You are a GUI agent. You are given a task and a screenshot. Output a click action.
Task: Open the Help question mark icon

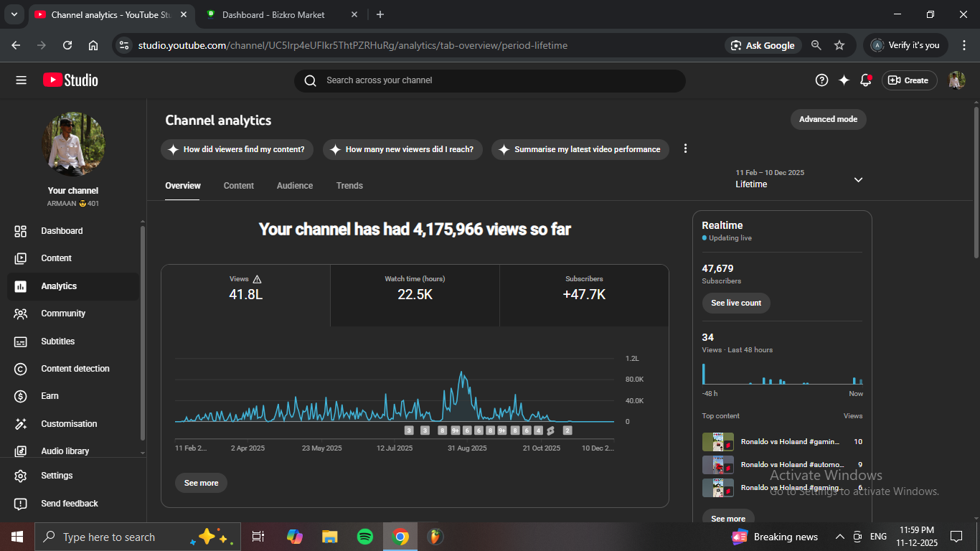tap(821, 80)
